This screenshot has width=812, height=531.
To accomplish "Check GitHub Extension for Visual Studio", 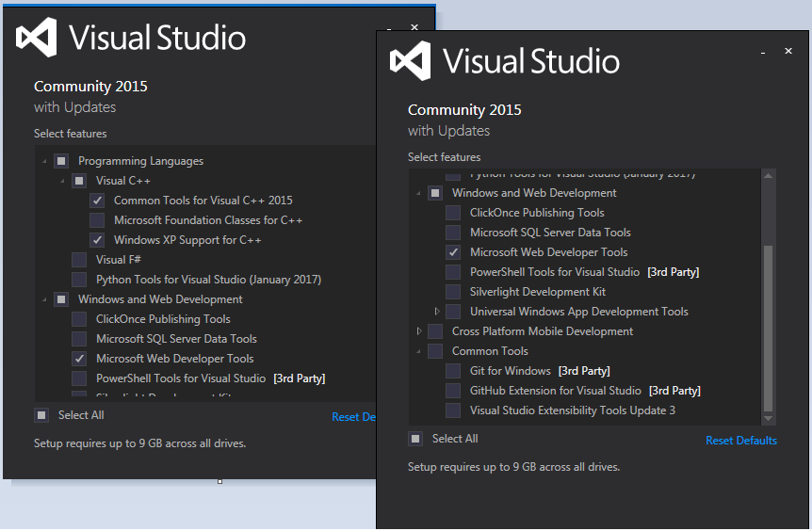I will tap(453, 391).
